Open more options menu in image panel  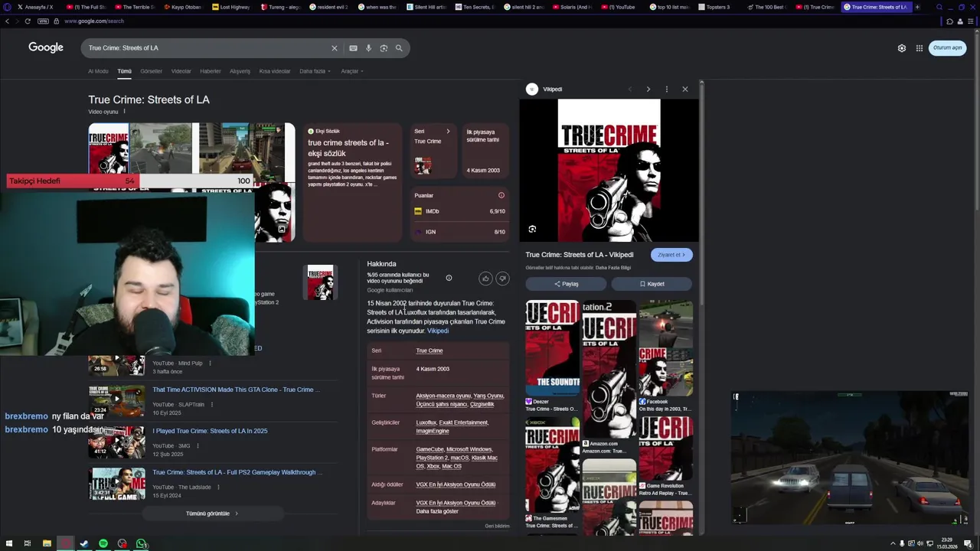coord(666,90)
